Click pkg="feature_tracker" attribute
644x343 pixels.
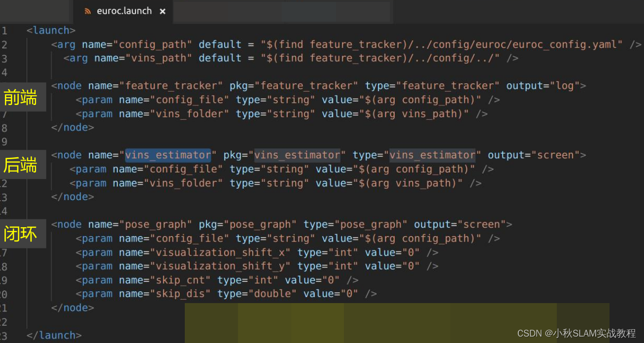pos(294,86)
